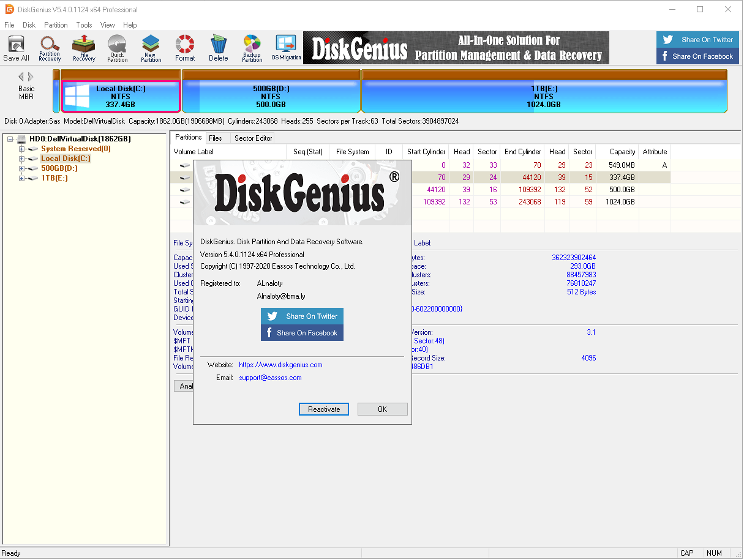Expand the 500GB(D:) tree node
Screen dimensions: 744x560
point(22,168)
